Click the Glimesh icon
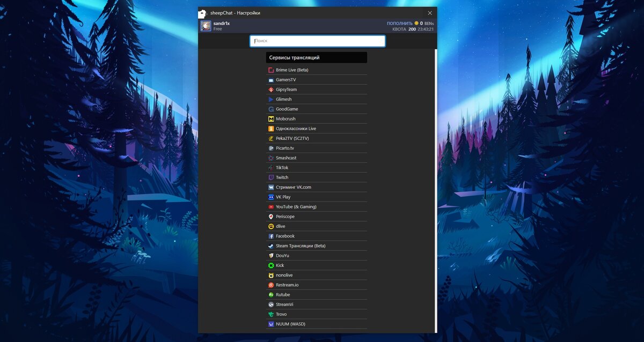The image size is (644, 342). (271, 99)
